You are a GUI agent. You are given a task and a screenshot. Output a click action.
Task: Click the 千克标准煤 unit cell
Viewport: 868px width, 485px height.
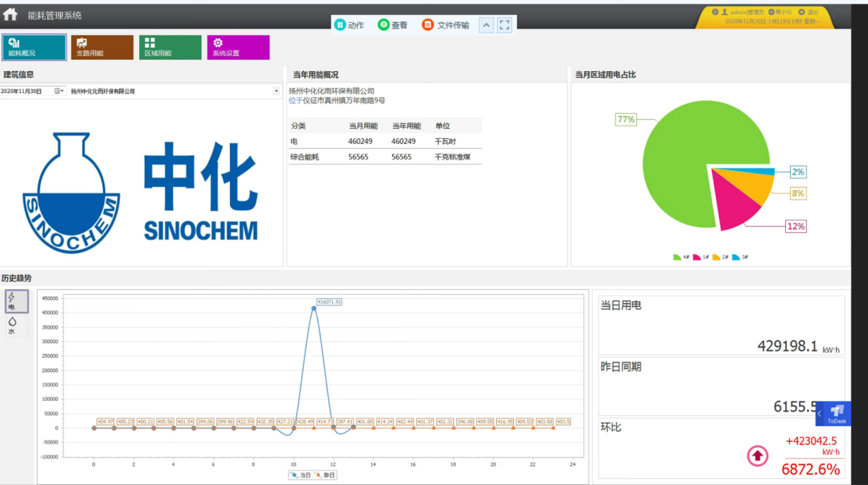point(452,157)
